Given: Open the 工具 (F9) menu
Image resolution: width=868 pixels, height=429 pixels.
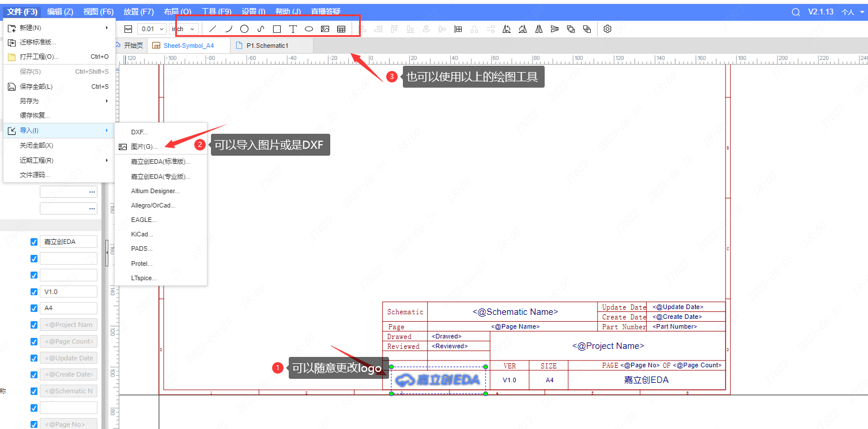Looking at the screenshot, I should 217,12.
